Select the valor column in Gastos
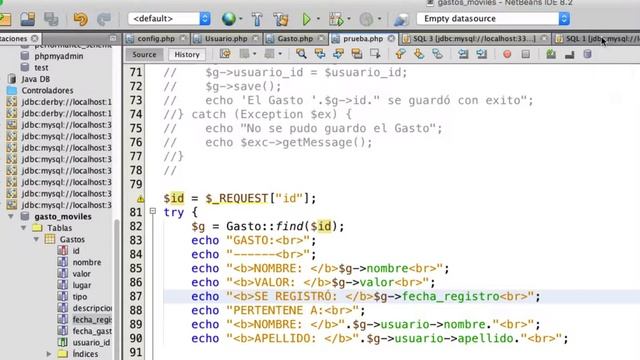 coord(82,273)
